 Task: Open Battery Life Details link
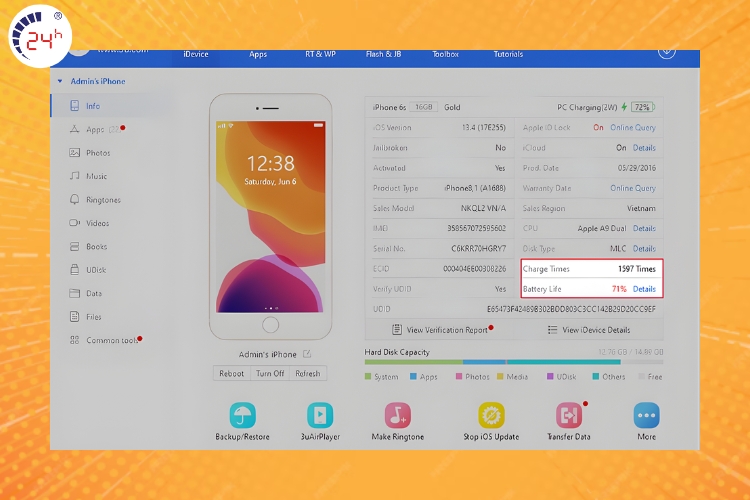pos(644,289)
